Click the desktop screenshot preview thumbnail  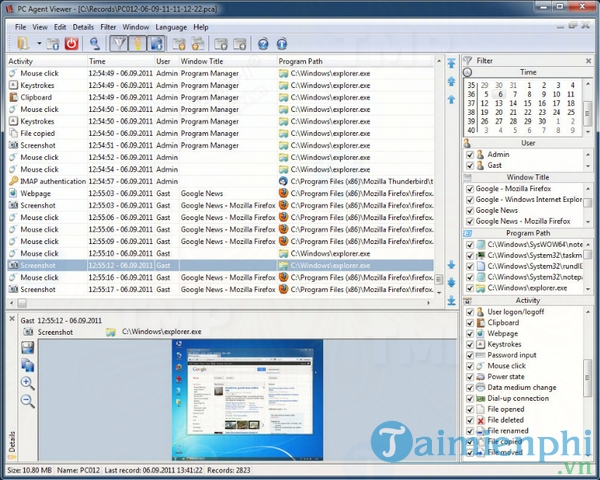click(247, 400)
